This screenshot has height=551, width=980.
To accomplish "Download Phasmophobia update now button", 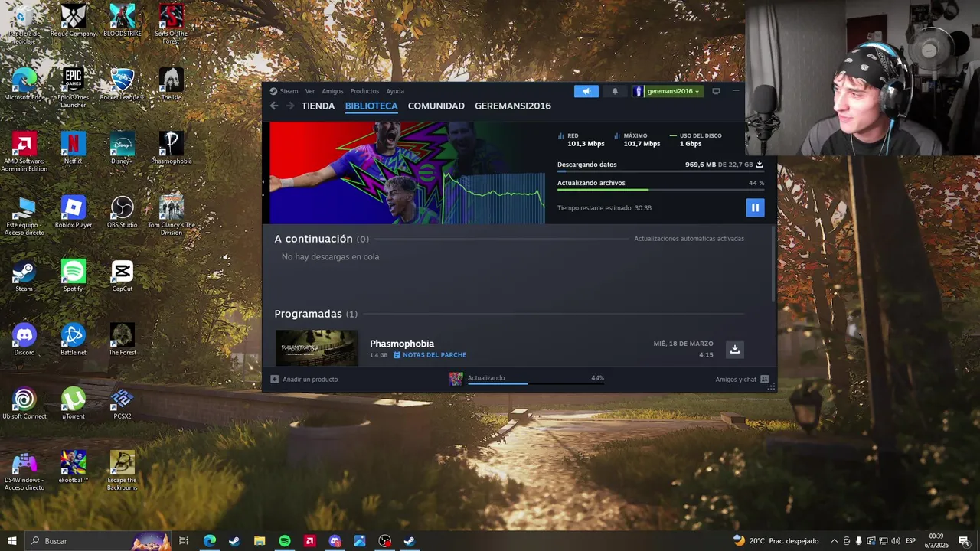I will coord(734,349).
